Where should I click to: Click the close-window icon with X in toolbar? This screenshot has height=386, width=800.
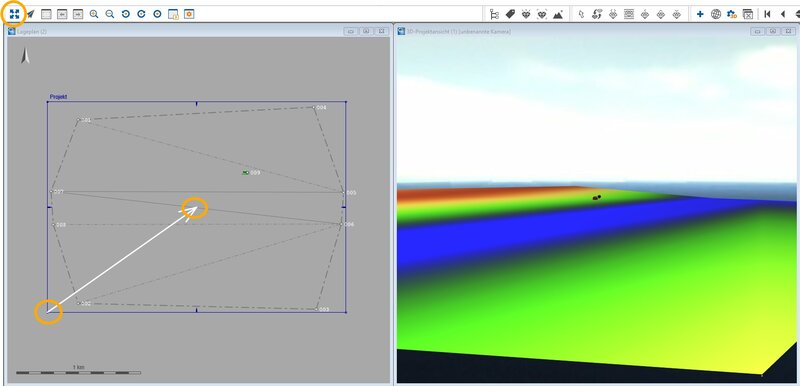(x=747, y=14)
